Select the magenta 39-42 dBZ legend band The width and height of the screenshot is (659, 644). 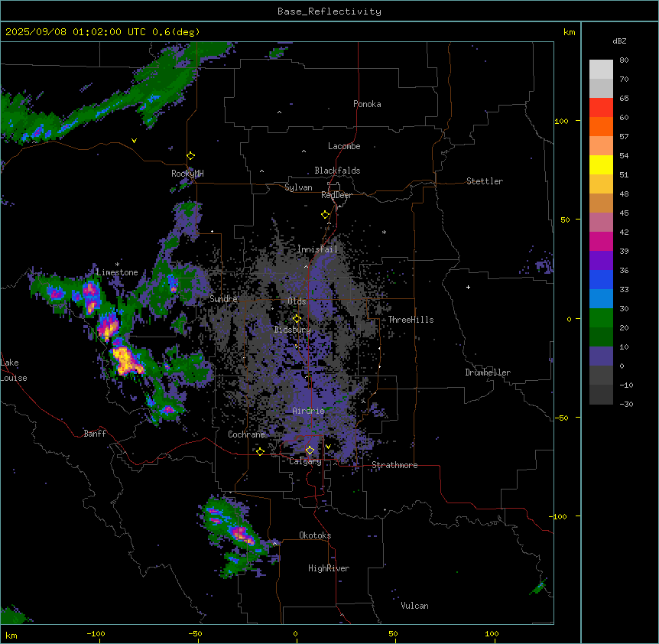click(601, 241)
